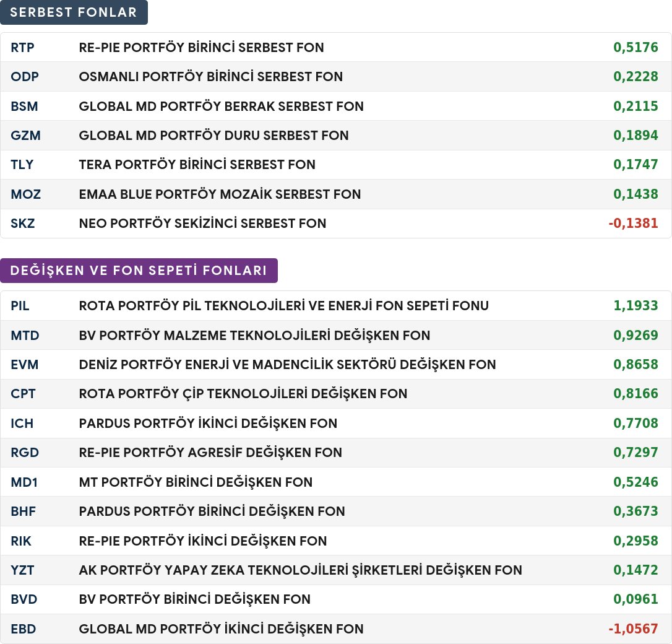Select TERA PORTFÖY BİRİNCİ SERBEST FON

click(197, 165)
